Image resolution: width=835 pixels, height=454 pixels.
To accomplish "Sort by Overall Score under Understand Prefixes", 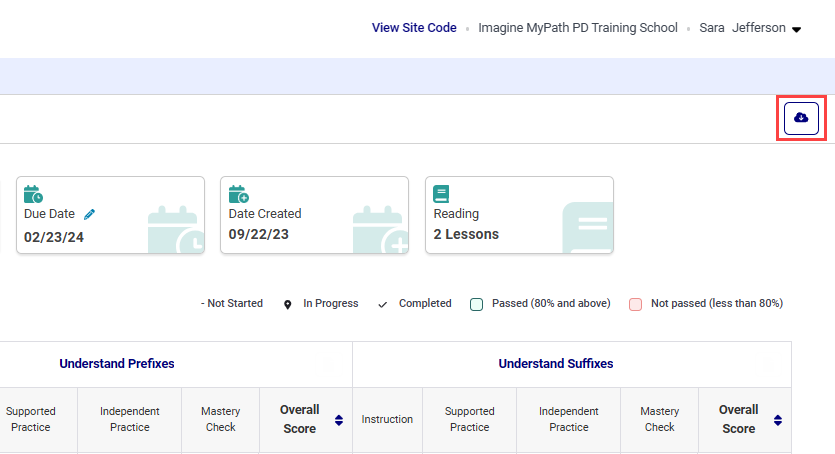I will pos(338,420).
